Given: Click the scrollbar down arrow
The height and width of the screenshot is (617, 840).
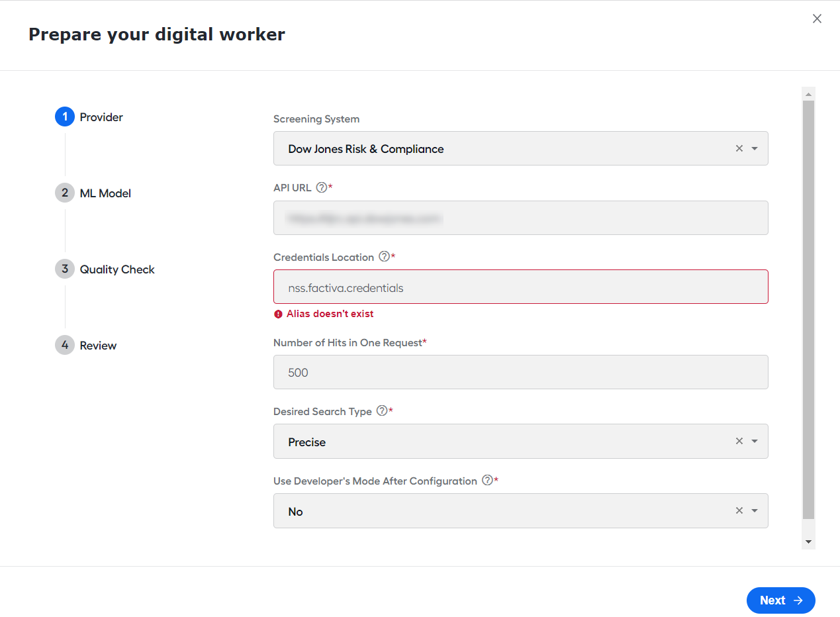Looking at the screenshot, I should pyautogui.click(x=808, y=542).
